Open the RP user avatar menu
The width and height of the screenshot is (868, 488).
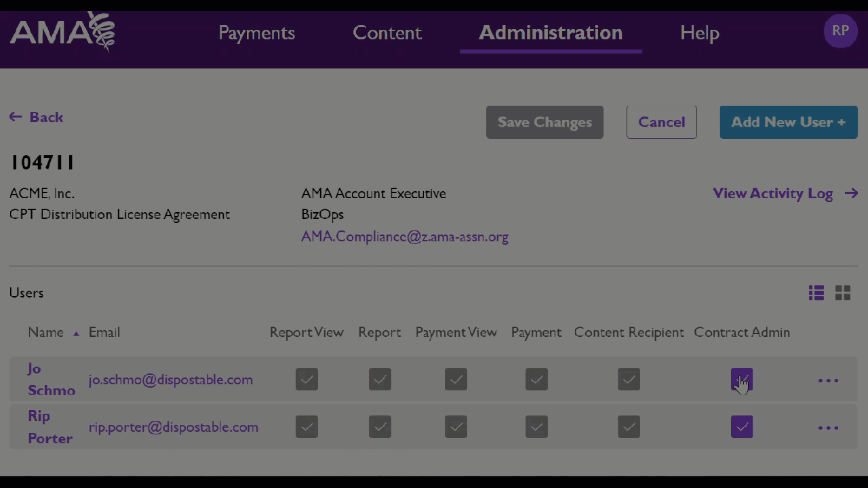click(x=840, y=31)
